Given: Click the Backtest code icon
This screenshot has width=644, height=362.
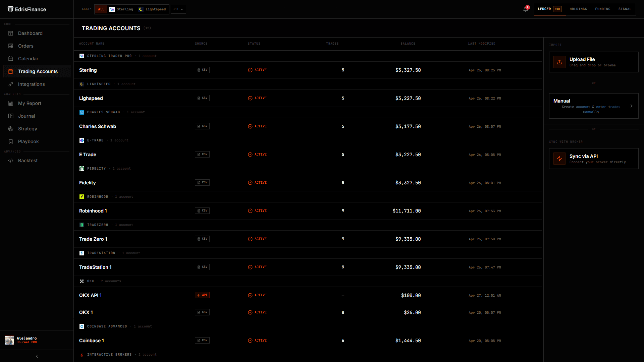Looking at the screenshot, I should 11,161.
